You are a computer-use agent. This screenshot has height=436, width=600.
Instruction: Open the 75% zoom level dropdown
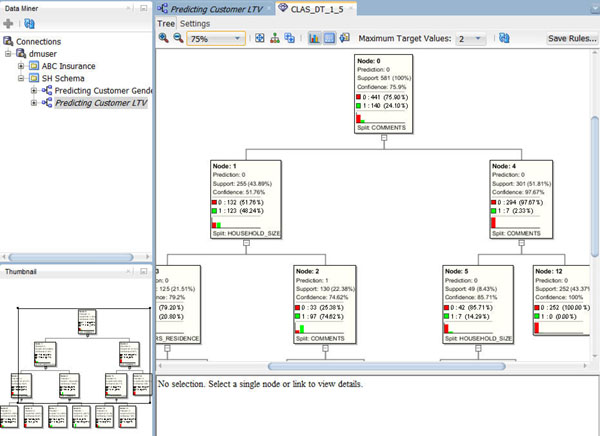pos(238,38)
